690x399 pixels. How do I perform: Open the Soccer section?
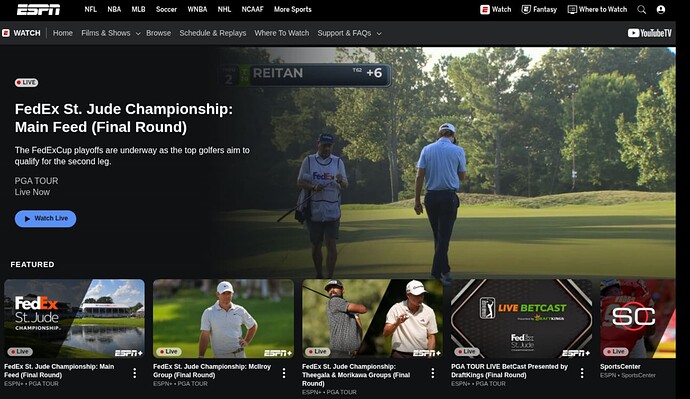(x=166, y=9)
